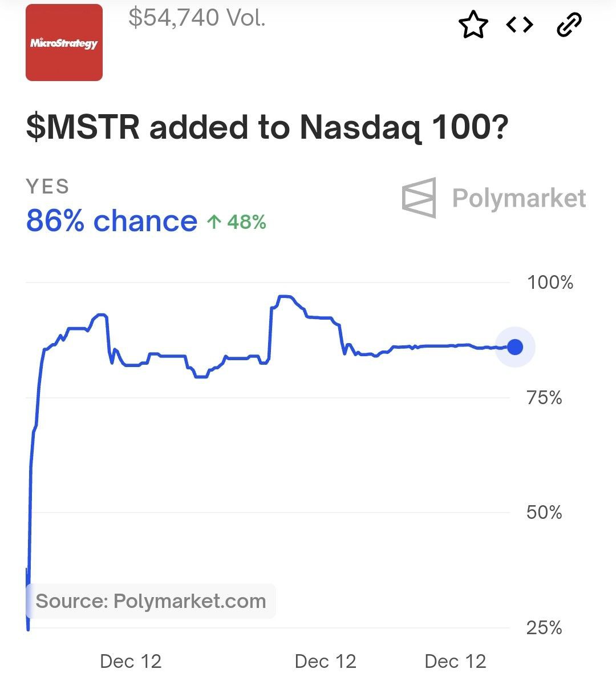
Task: Select the chart's current value dot
Action: pyautogui.click(x=515, y=346)
